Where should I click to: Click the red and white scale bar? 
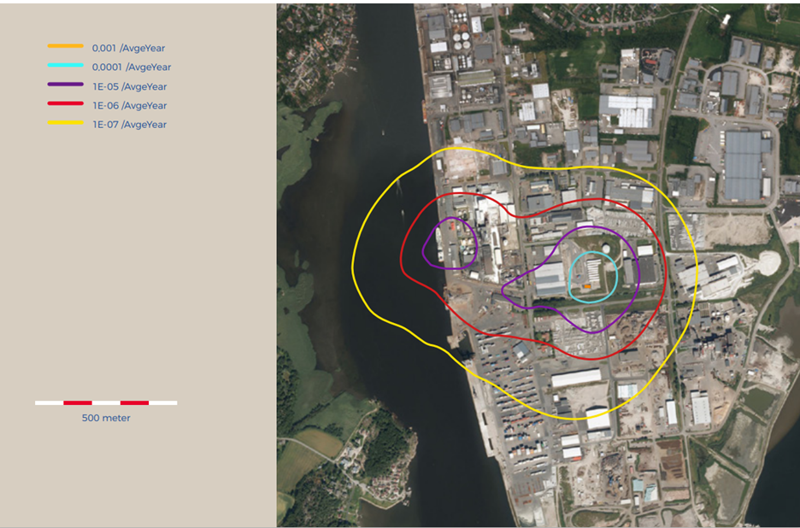click(106, 403)
